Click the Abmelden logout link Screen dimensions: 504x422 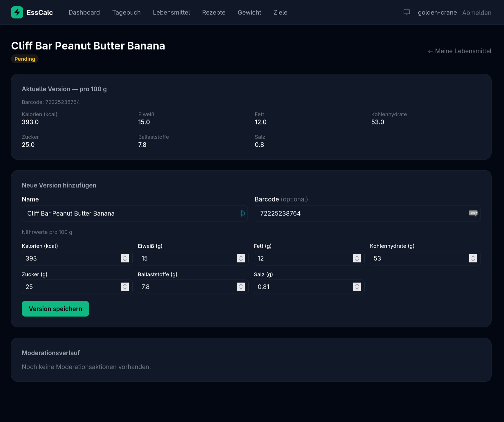pyautogui.click(x=477, y=13)
